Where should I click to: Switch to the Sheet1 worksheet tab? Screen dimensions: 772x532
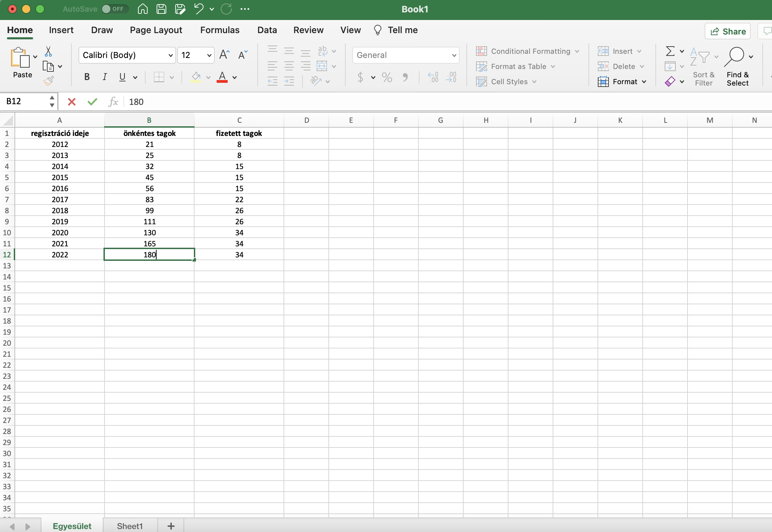point(130,526)
